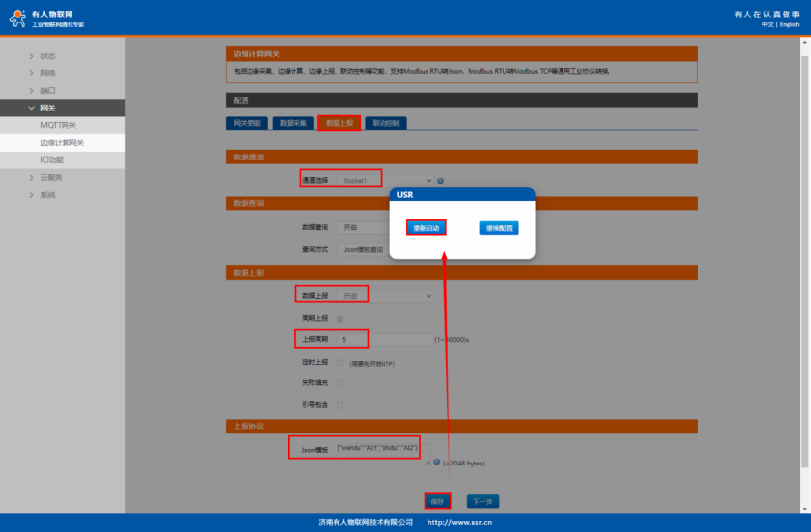Screen dimensions: 811x532
Task: Open the 数据上报 enable dropdown
Action: (384, 295)
